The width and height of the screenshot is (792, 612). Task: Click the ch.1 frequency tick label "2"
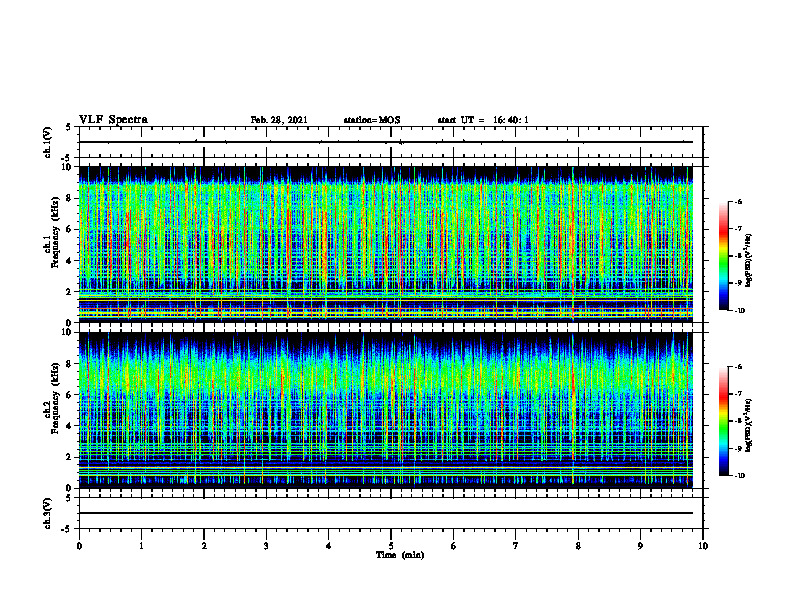(70, 291)
